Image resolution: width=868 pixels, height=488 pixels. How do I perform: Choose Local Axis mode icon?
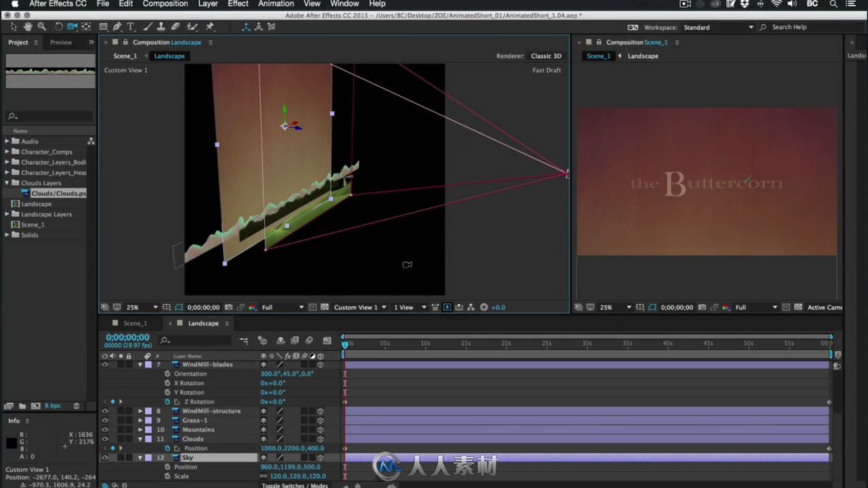(245, 26)
